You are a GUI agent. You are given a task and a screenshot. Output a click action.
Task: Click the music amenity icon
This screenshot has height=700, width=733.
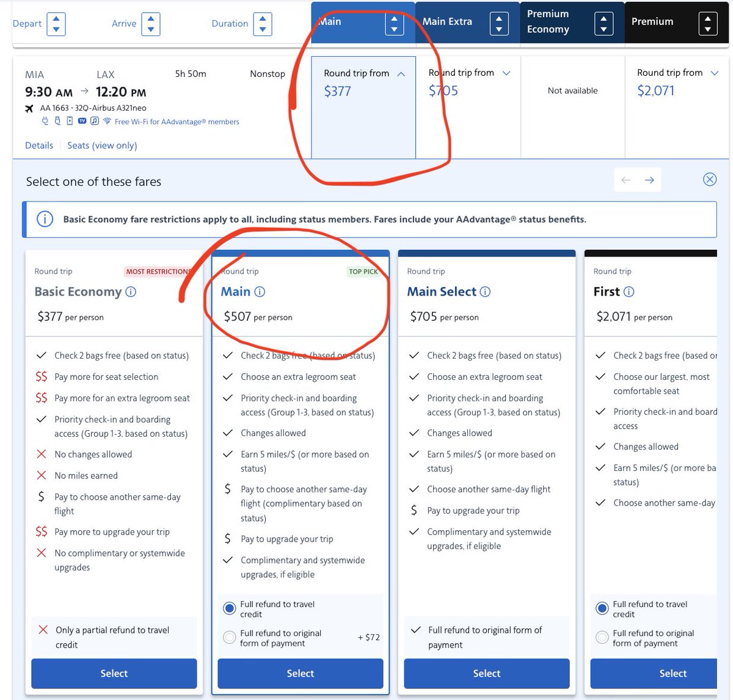[95, 121]
